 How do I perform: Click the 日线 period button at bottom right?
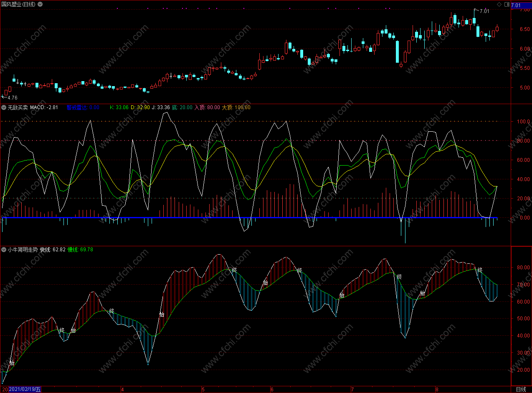click(x=521, y=389)
